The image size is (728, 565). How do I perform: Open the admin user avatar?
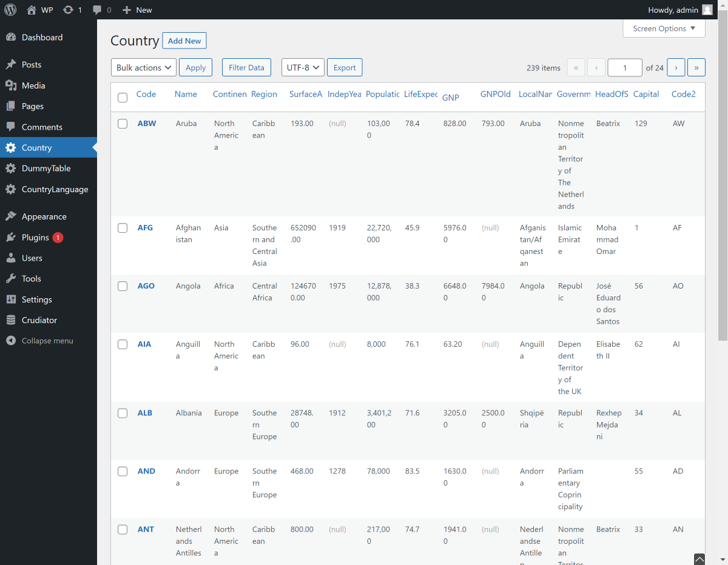pos(707,10)
